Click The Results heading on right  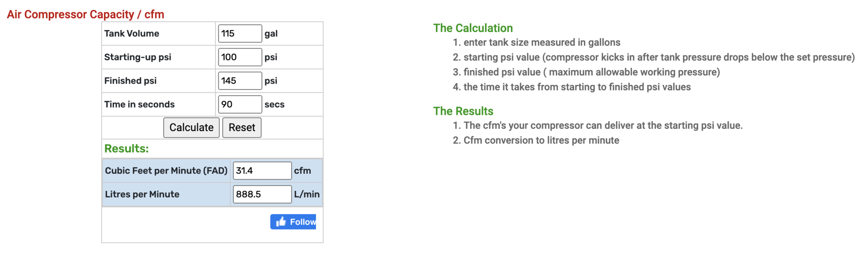(463, 111)
